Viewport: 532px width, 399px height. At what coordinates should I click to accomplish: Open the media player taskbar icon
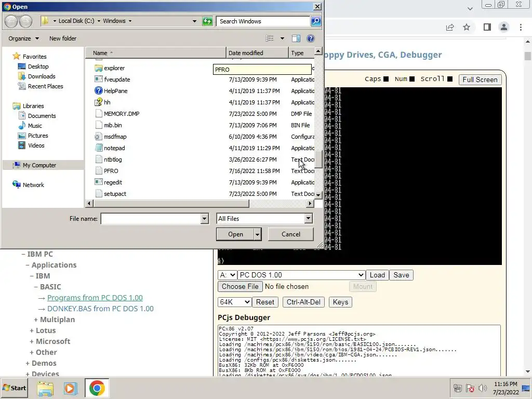click(x=70, y=388)
